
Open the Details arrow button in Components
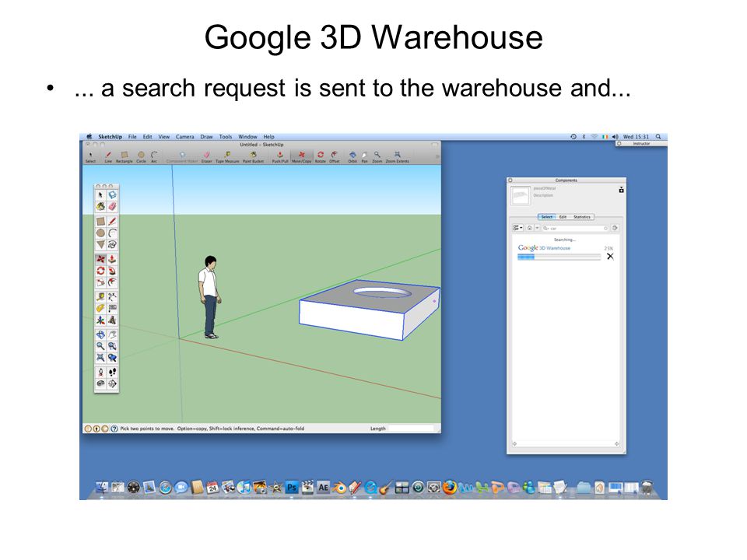(x=615, y=228)
